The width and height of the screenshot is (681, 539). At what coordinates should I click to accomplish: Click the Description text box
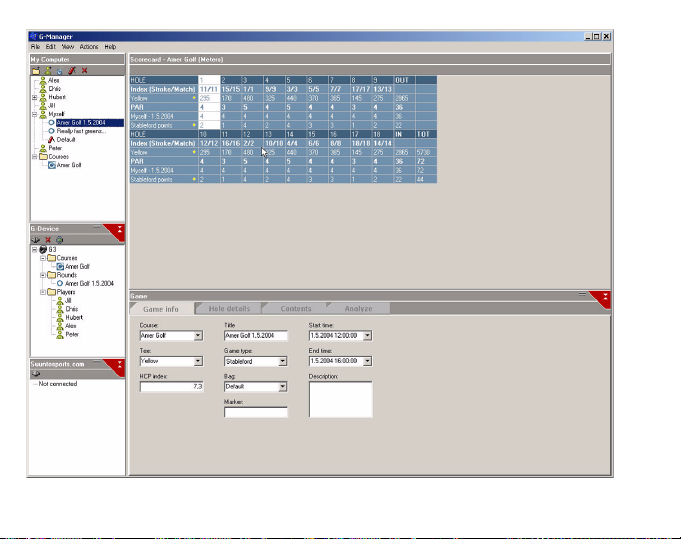pyautogui.click(x=341, y=400)
